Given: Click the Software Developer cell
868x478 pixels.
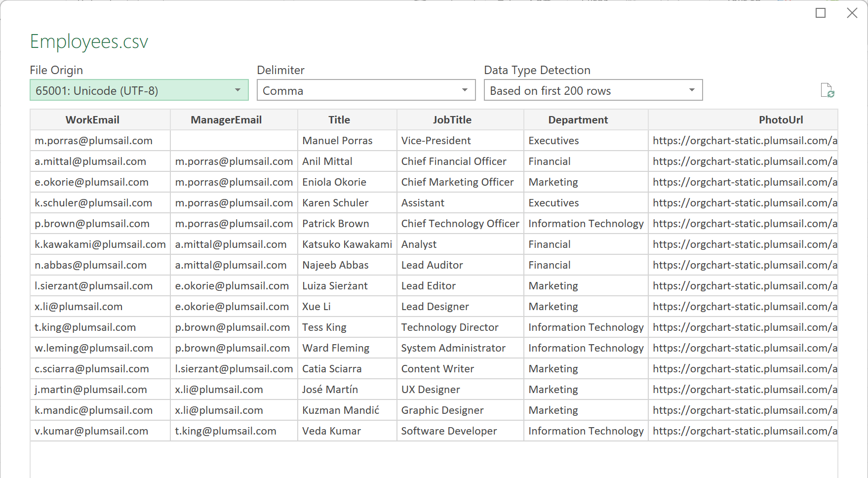Looking at the screenshot, I should (x=461, y=431).
